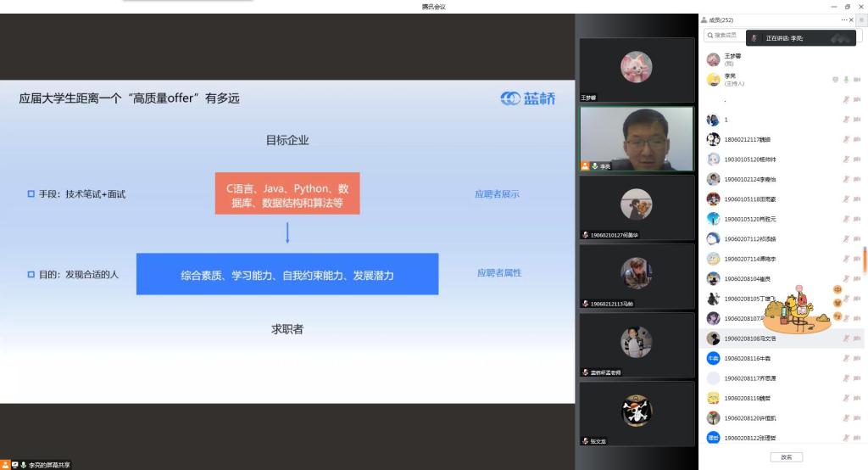Open the members panel more options menu
The height and width of the screenshot is (470, 868).
(x=843, y=20)
